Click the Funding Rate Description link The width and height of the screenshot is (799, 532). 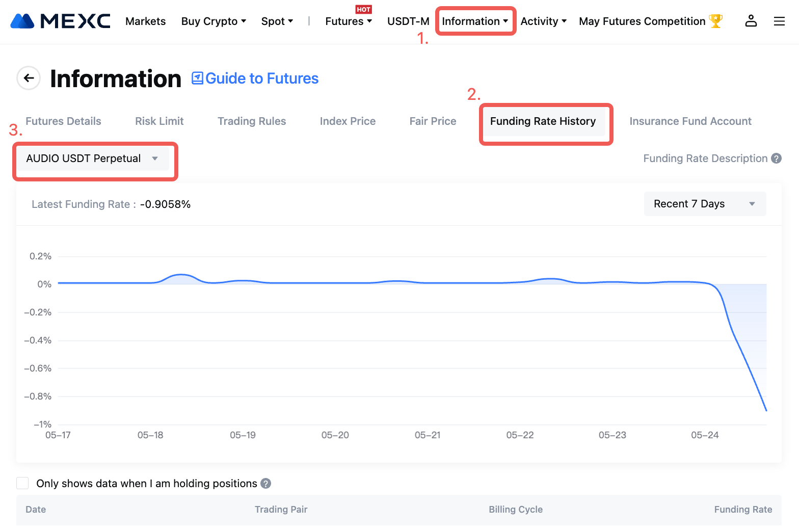[x=705, y=158]
